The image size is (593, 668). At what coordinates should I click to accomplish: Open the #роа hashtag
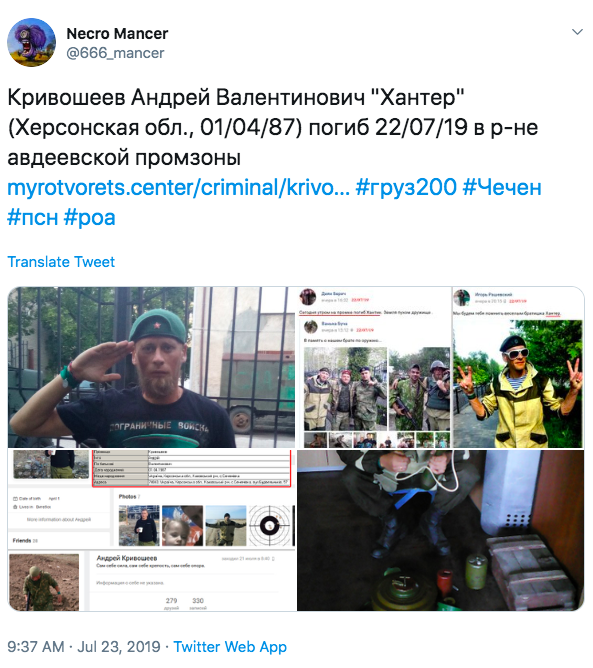(x=89, y=217)
